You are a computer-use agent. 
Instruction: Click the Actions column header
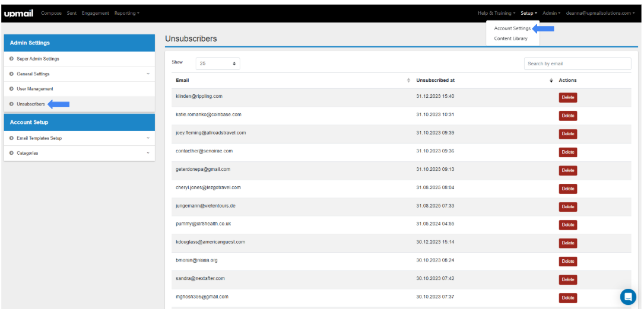coord(567,81)
